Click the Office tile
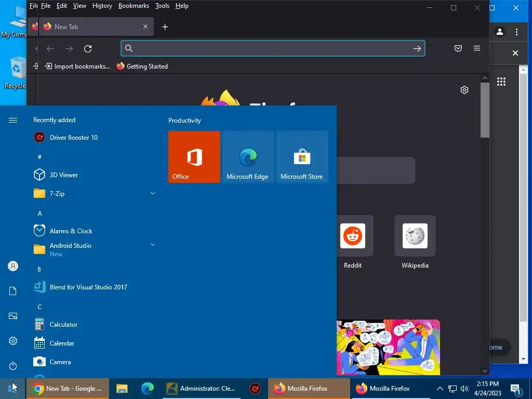 194,157
